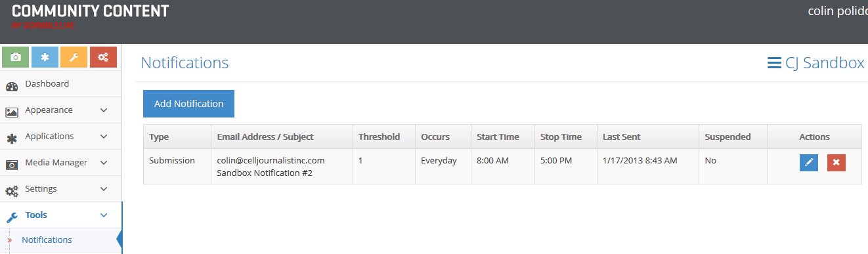
Task: Collapse the Tools section chevron
Action: (x=104, y=215)
